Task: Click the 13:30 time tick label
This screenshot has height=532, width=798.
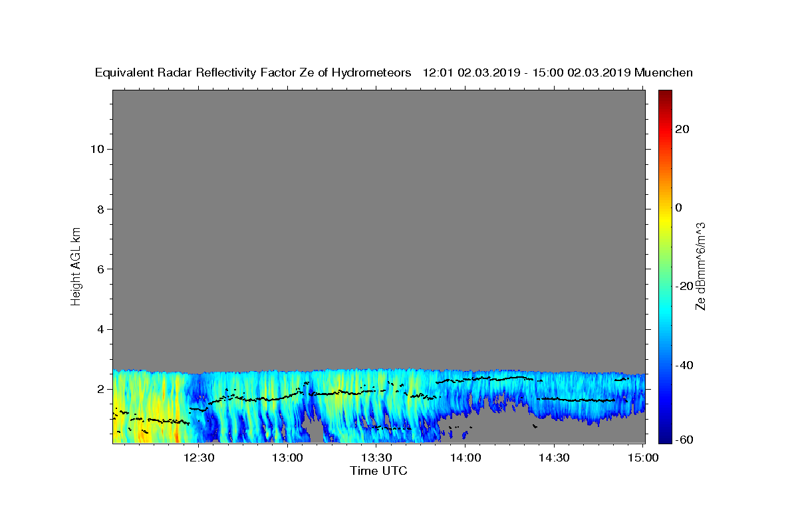Action: pyautogui.click(x=376, y=458)
